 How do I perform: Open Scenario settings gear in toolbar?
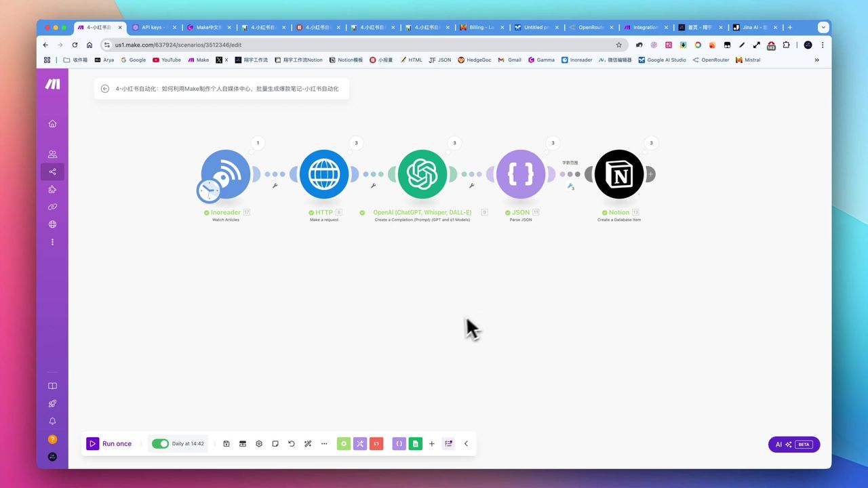tap(259, 444)
